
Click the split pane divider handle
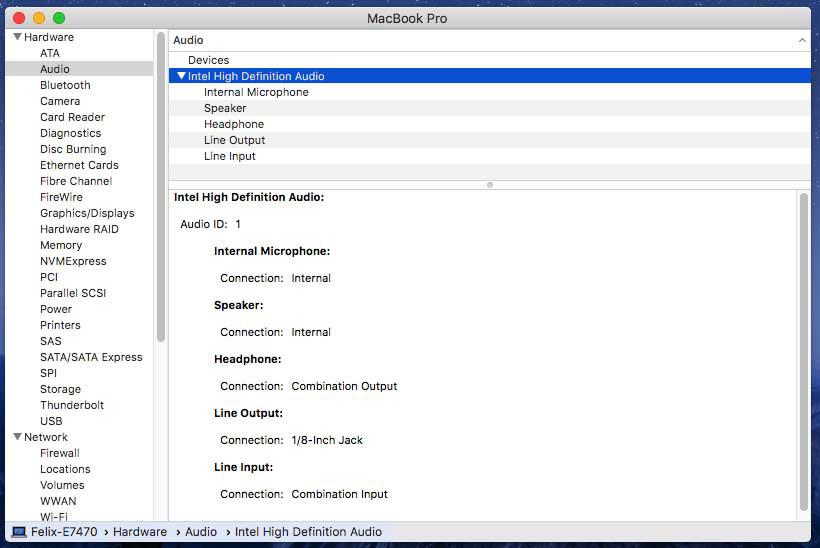(489, 184)
